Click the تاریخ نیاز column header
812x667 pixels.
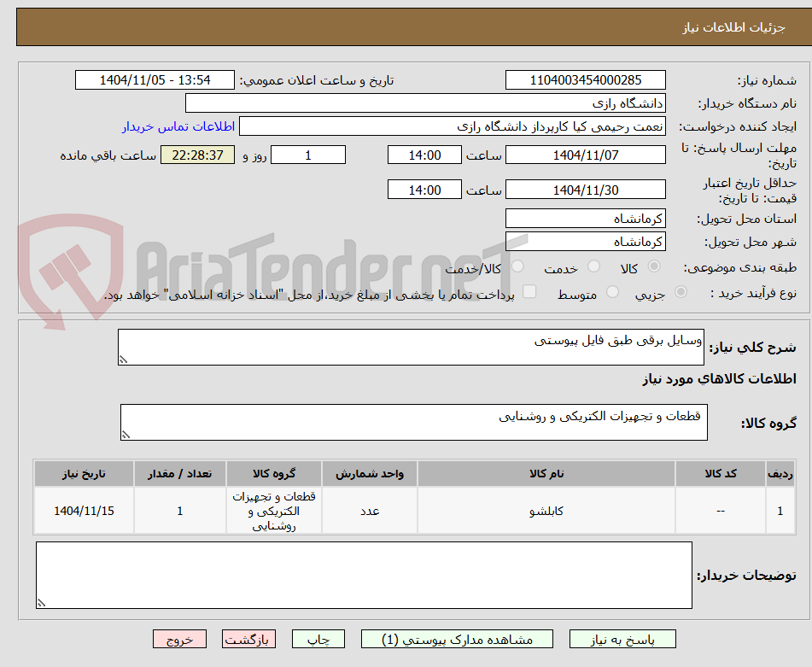click(x=84, y=474)
